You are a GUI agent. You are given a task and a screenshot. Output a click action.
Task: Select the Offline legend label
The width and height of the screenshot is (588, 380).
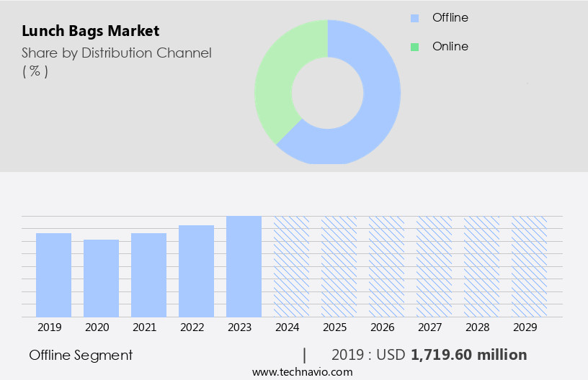[x=450, y=17]
